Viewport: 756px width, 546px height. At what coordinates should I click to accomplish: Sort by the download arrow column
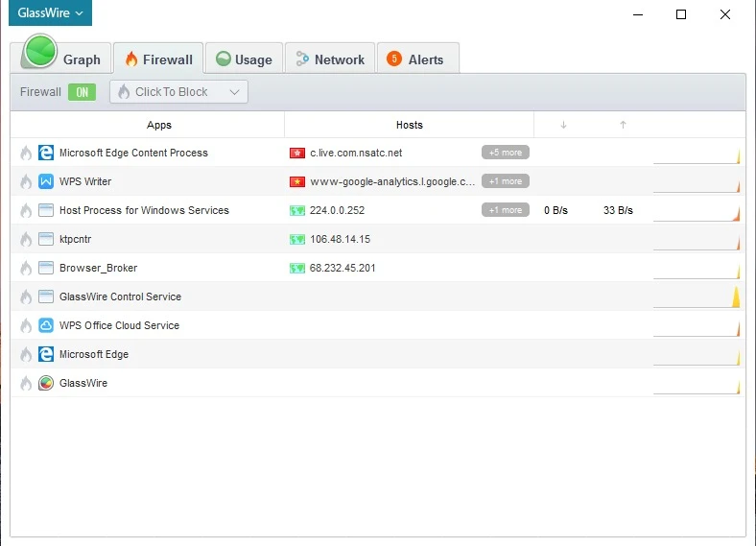coord(563,125)
